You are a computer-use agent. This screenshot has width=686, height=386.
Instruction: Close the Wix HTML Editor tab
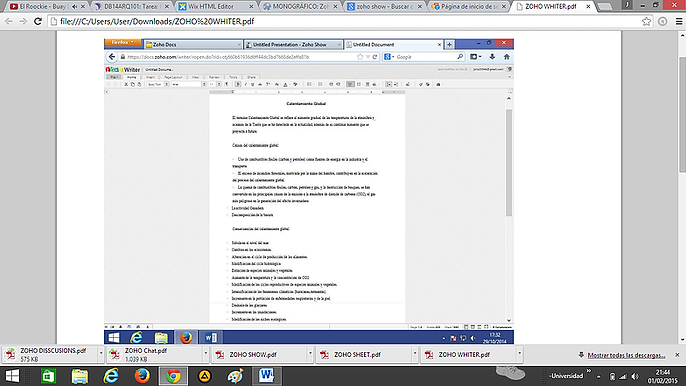pyautogui.click(x=251, y=7)
